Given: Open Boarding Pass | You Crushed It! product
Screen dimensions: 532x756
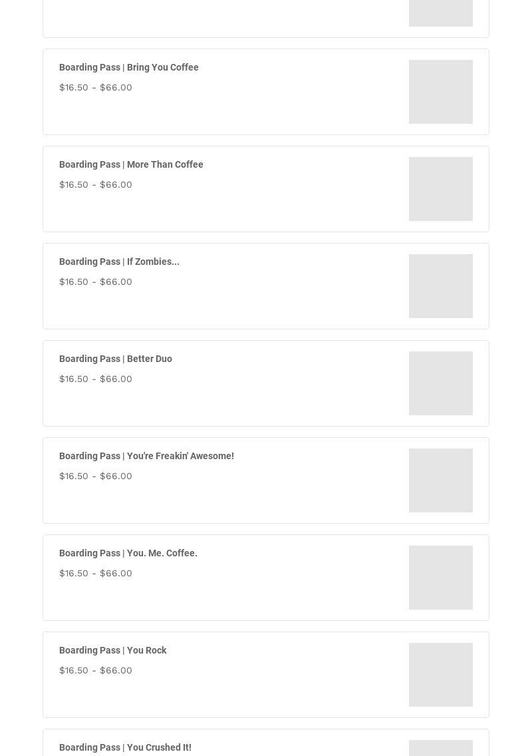Looking at the screenshot, I should (125, 747).
